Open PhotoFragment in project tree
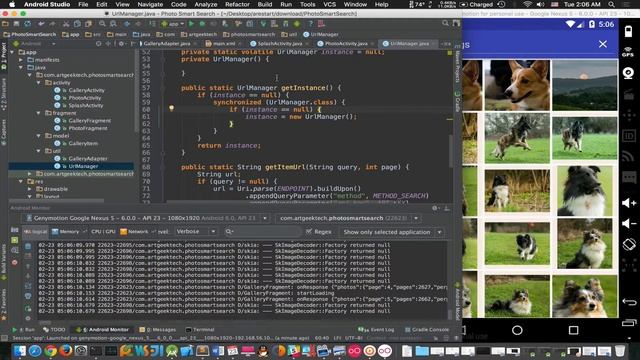Viewport: 640px width, 360px height. [x=88, y=128]
